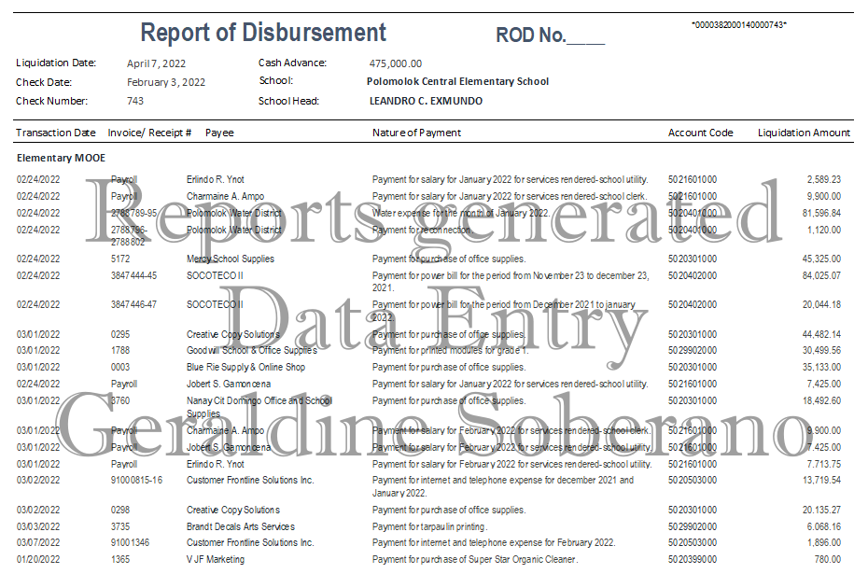Select invoice number 91001346
Viewport: 868px width, 588px height.
(x=130, y=542)
